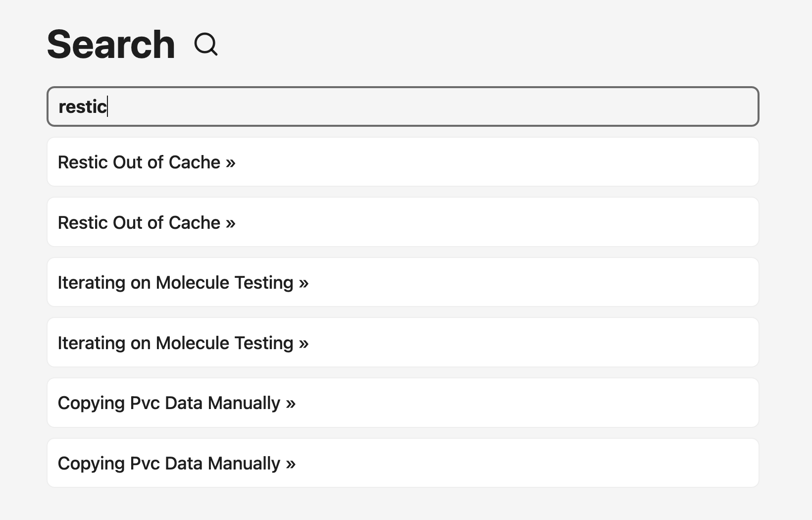
Task: Select the third result card
Action: point(495,282)
